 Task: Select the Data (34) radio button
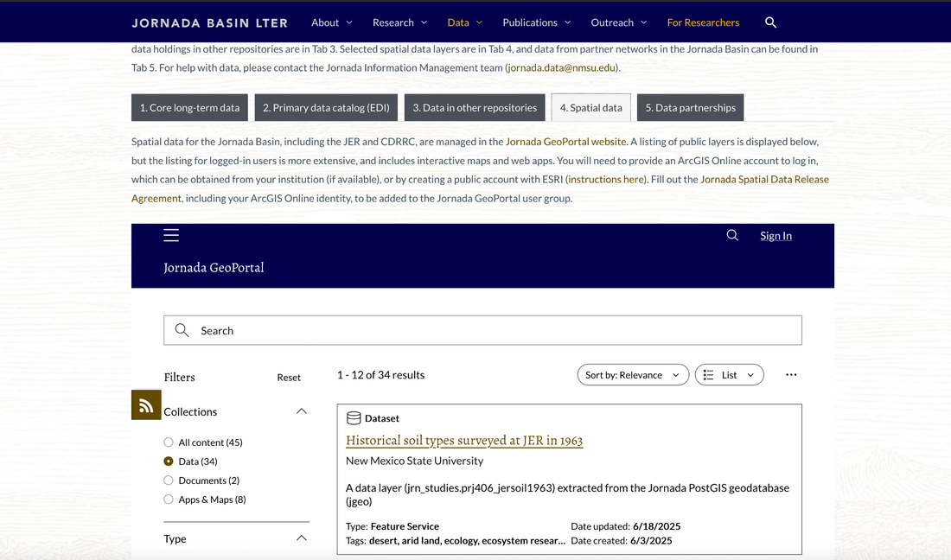[x=169, y=461]
